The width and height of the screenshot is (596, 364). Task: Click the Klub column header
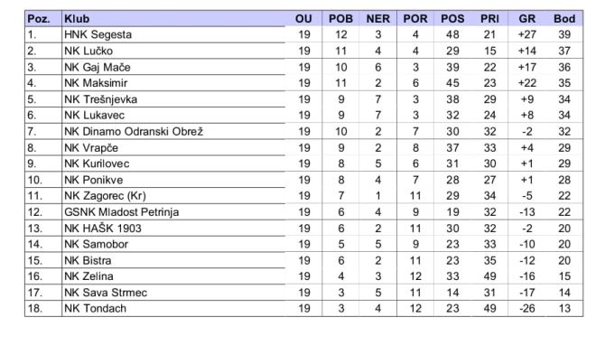coord(76,18)
